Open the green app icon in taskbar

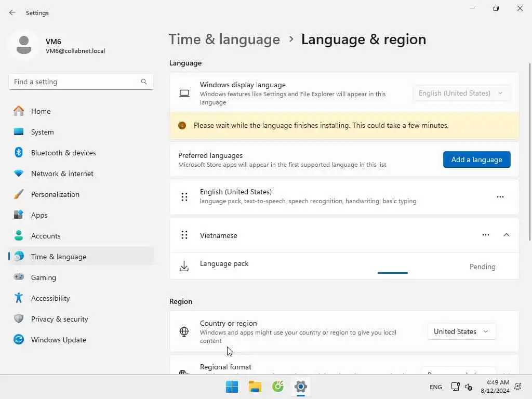tap(277, 387)
